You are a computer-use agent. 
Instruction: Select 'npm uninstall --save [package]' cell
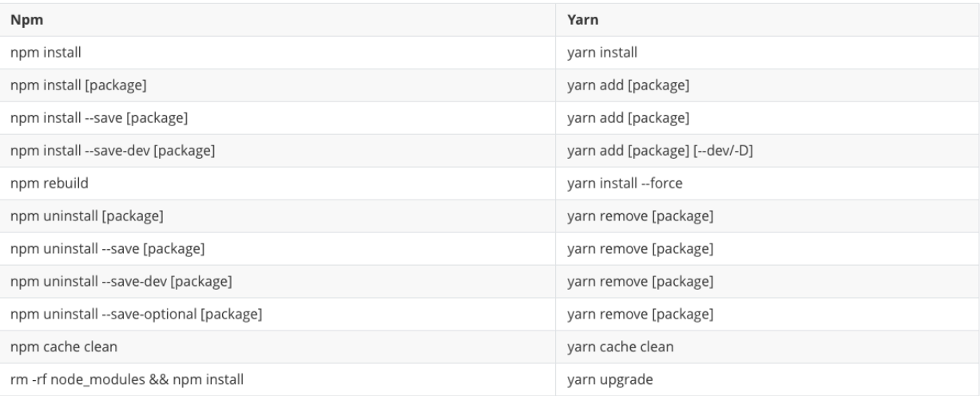point(107,248)
